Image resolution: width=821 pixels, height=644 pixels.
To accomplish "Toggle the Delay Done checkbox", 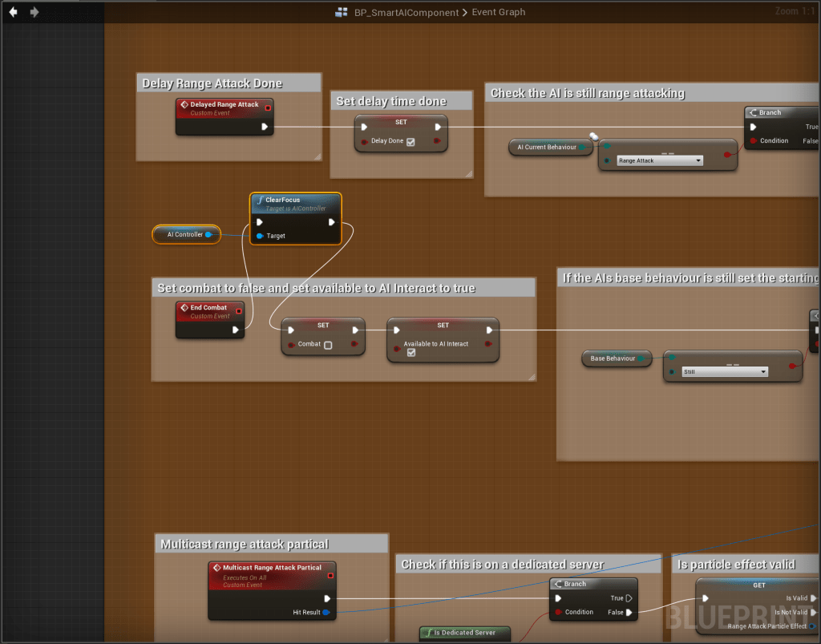I will coord(410,141).
